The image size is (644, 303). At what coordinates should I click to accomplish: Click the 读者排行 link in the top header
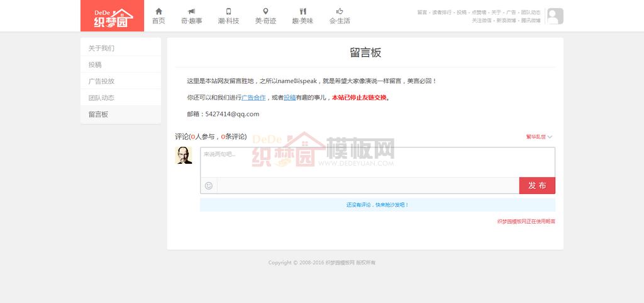tap(441, 12)
